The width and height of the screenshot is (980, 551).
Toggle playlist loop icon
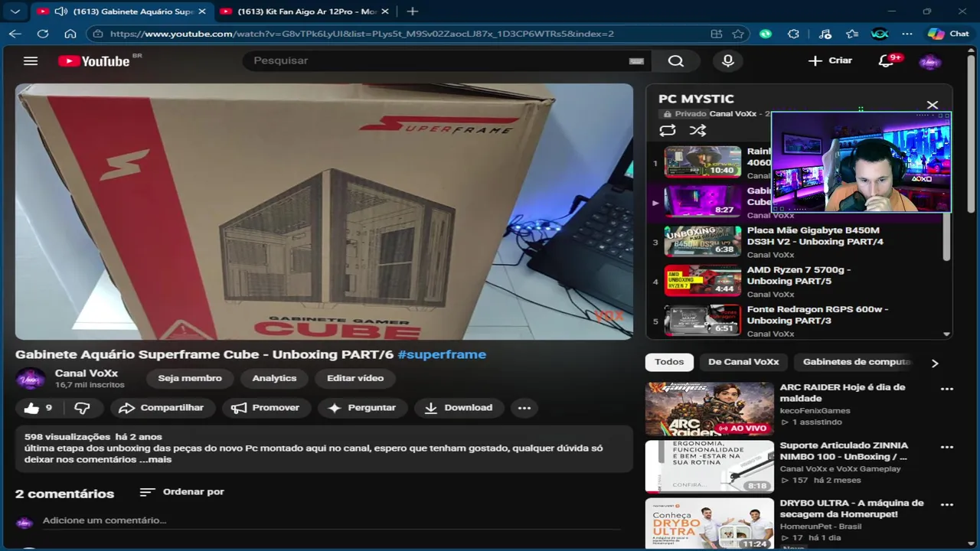668,130
